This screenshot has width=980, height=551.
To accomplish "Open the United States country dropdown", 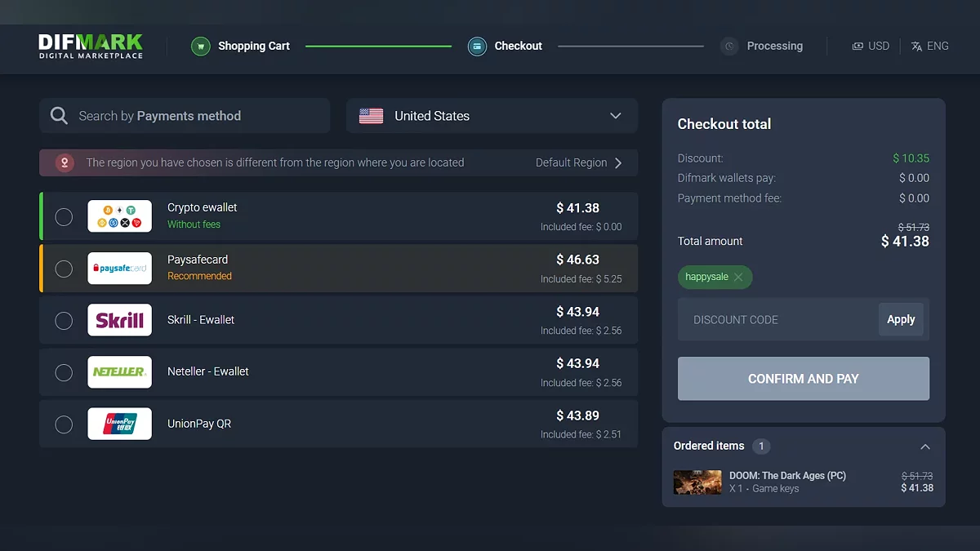I will pos(492,116).
